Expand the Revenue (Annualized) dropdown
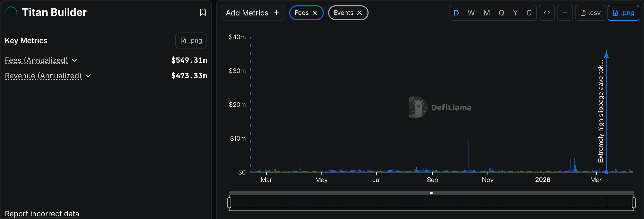This screenshot has height=219, width=644. coord(88,76)
